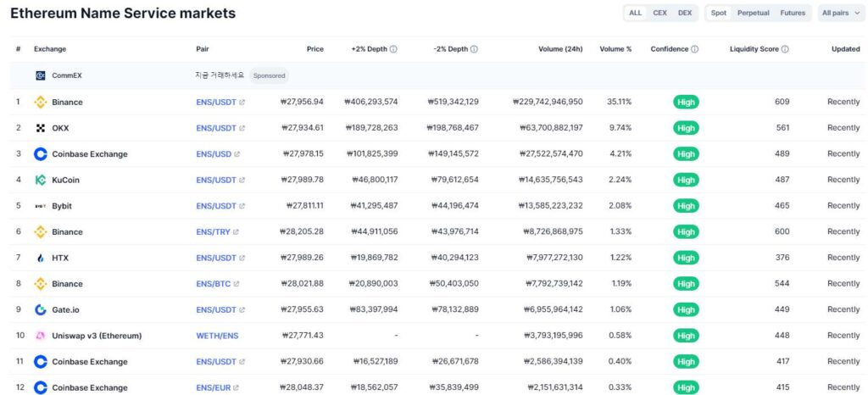This screenshot has width=868, height=395.
Task: Click external link icon beside ENS/USD
Action: coord(237,154)
